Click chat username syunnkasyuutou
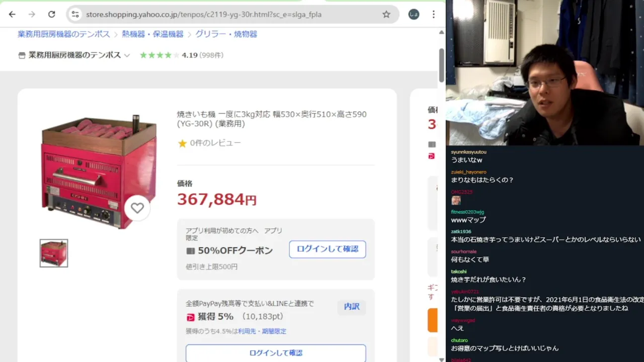 tap(468, 152)
